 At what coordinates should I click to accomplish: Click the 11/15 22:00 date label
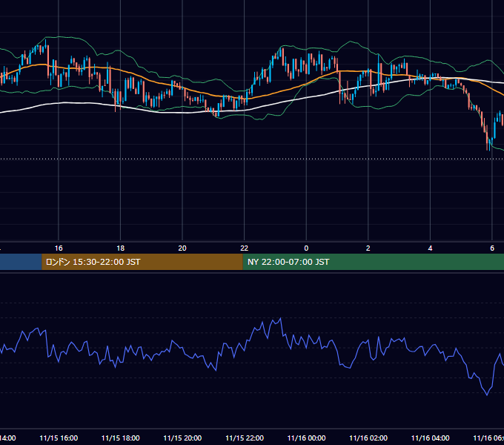point(245,438)
